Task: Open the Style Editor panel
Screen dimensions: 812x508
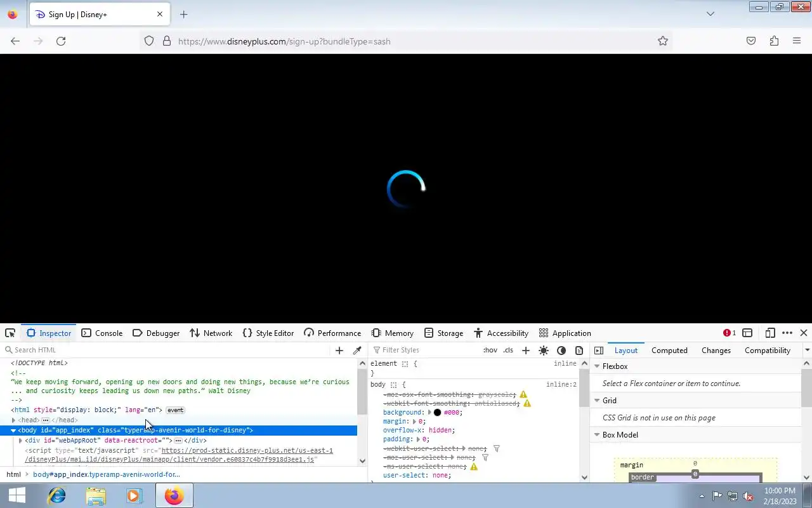Action: pos(268,333)
